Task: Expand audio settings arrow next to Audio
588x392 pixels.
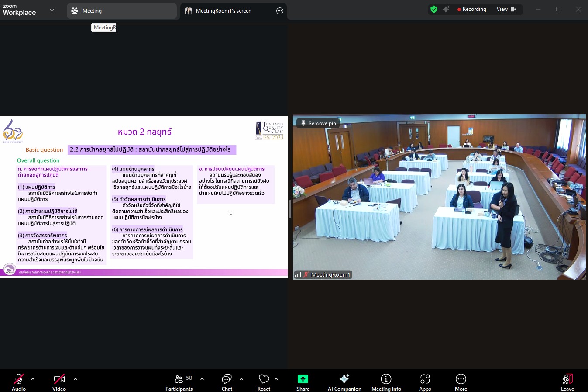Action: click(33, 379)
